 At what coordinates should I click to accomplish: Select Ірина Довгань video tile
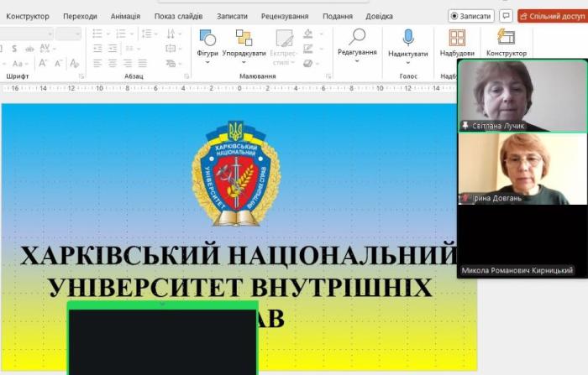(522, 169)
